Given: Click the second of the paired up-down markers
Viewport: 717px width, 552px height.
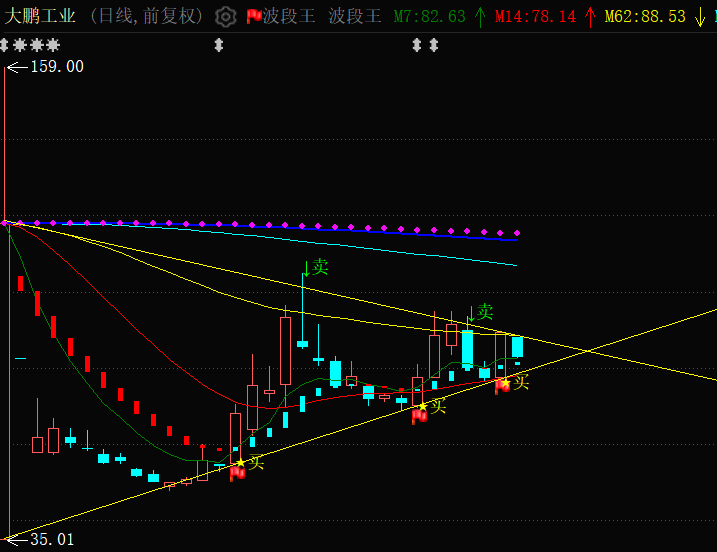Looking at the screenshot, I should click(434, 45).
